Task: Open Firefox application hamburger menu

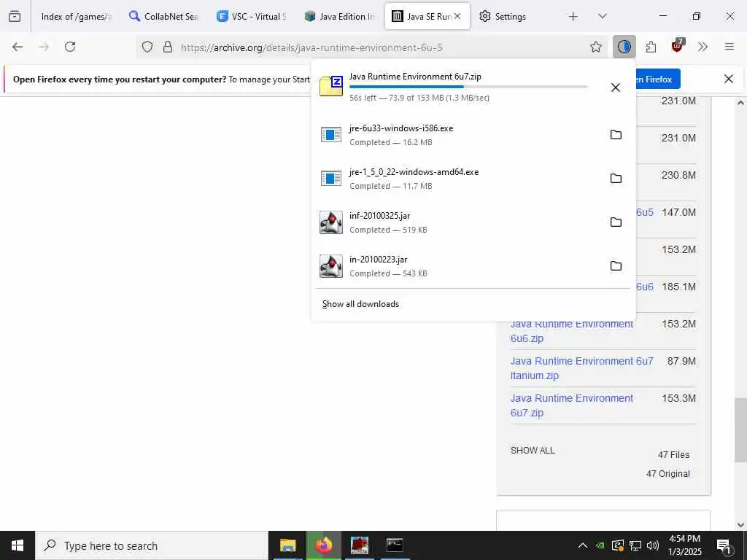Action: 729,47
